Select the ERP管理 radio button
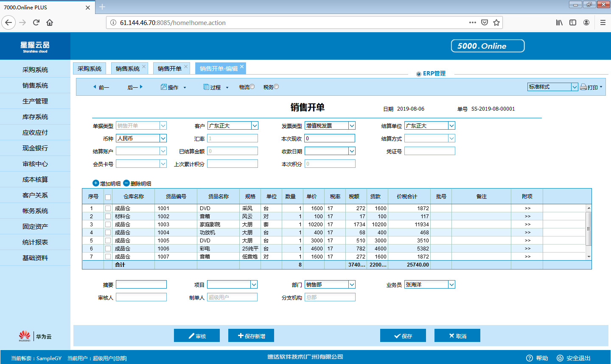The width and height of the screenshot is (611, 364). (419, 74)
